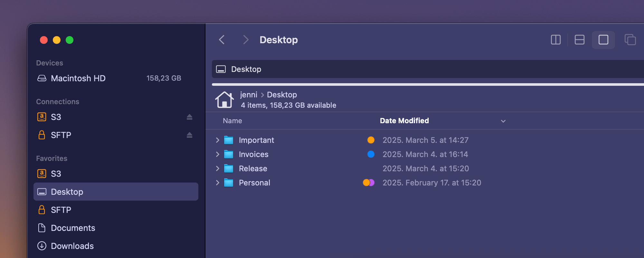Select the Invoices folder name

click(254, 154)
